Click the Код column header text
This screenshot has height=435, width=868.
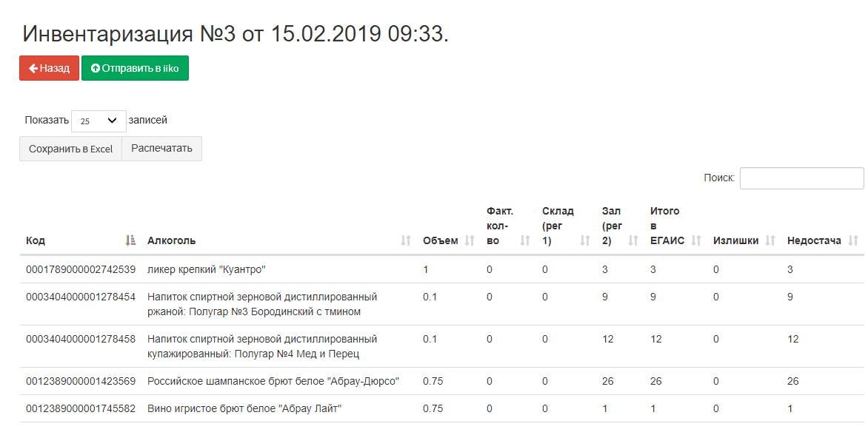36,240
